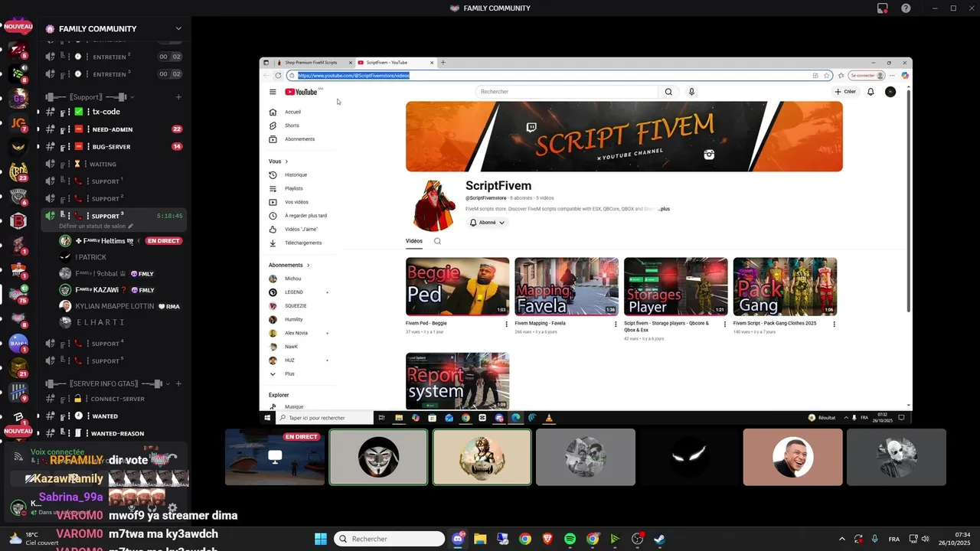This screenshot has width=980, height=551.
Task: Click the Twitch icon on the channel banner
Action: click(531, 127)
